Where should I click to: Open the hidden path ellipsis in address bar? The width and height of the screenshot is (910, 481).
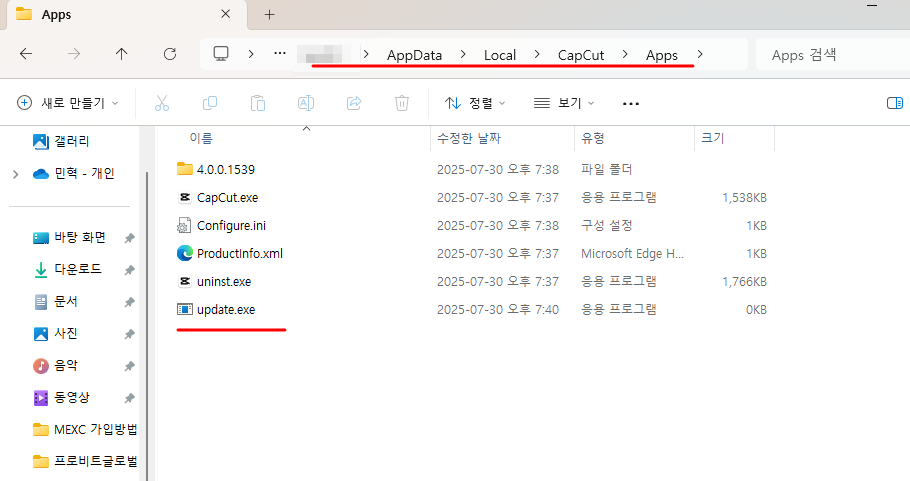pos(280,53)
